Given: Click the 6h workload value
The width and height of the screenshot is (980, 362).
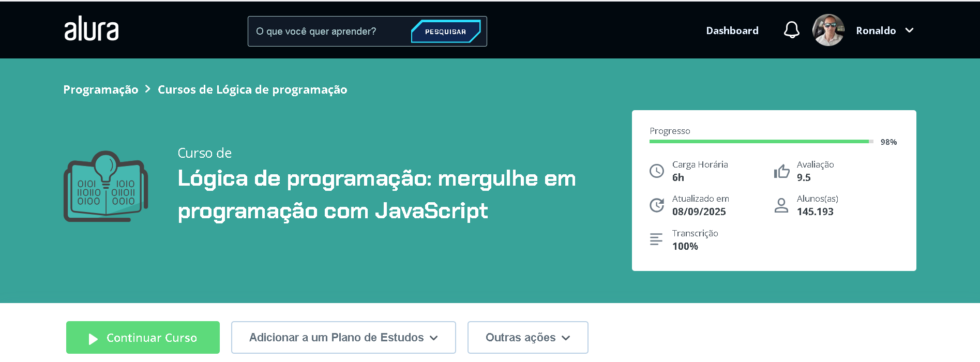Looking at the screenshot, I should pos(678,177).
